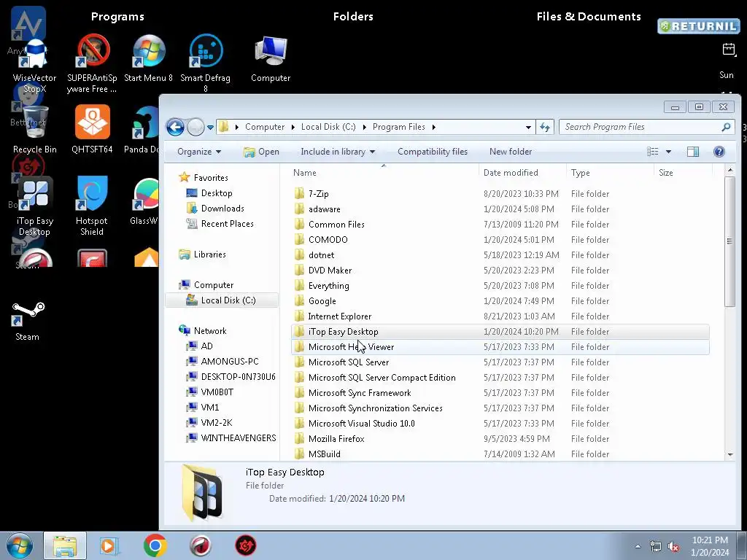Navigate to Computer breadcrumb
This screenshot has height=560, width=747.
tap(265, 127)
